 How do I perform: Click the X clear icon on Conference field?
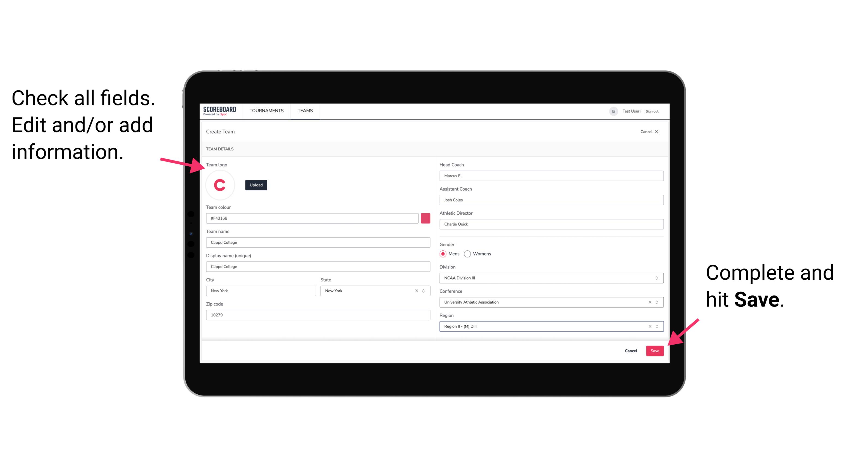click(648, 302)
